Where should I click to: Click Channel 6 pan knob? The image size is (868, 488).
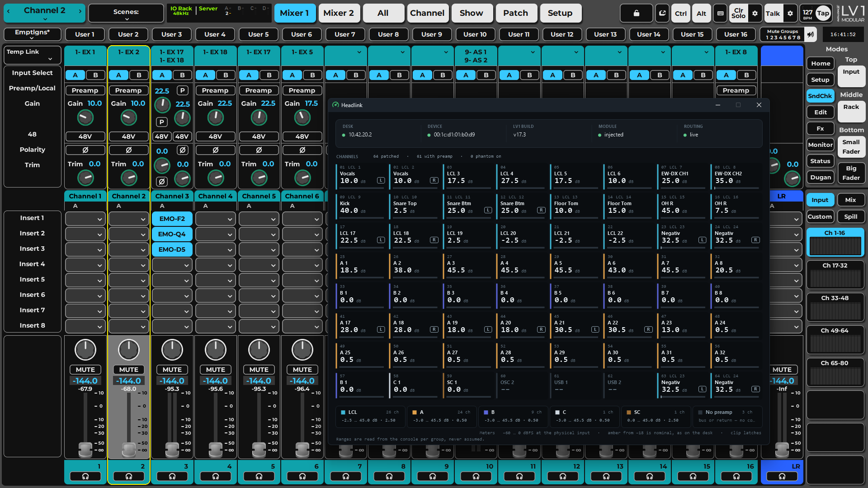click(302, 350)
